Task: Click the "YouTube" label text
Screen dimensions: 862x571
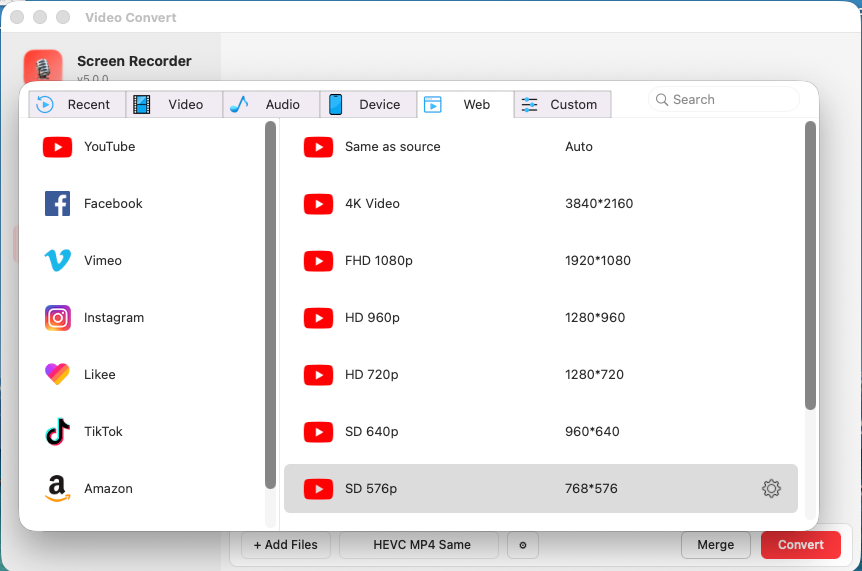Action: click(x=109, y=147)
